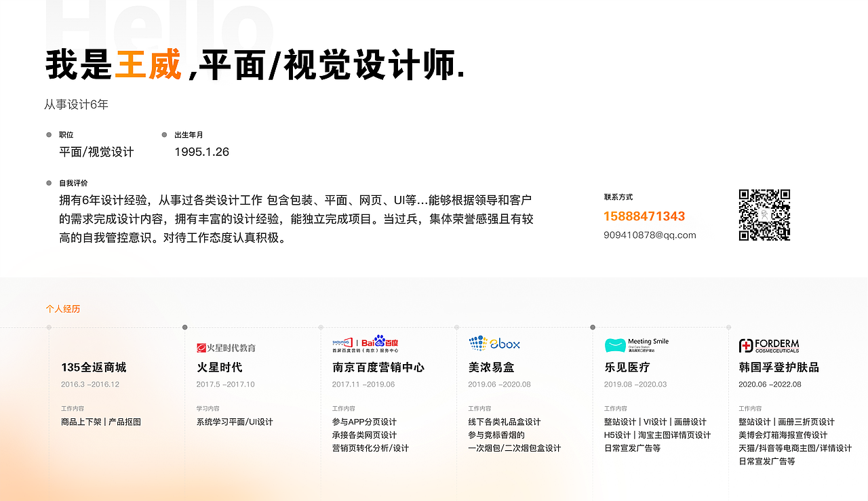Click the QR code image
The width and height of the screenshot is (868, 501).
point(764,215)
